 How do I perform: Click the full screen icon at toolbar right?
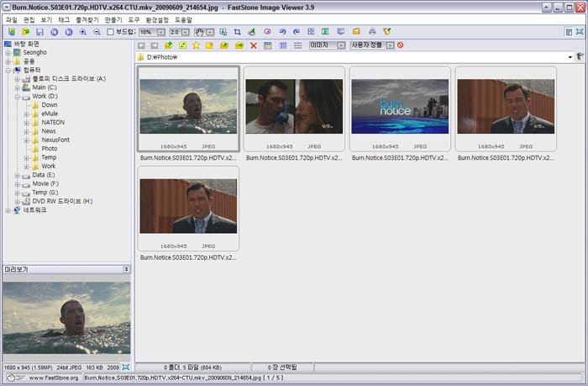[580, 32]
